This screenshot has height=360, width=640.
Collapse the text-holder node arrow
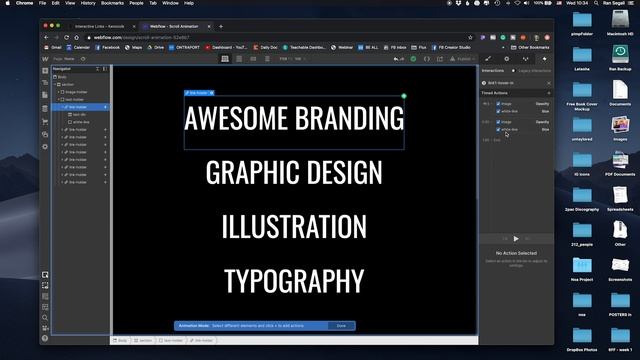pos(59,100)
